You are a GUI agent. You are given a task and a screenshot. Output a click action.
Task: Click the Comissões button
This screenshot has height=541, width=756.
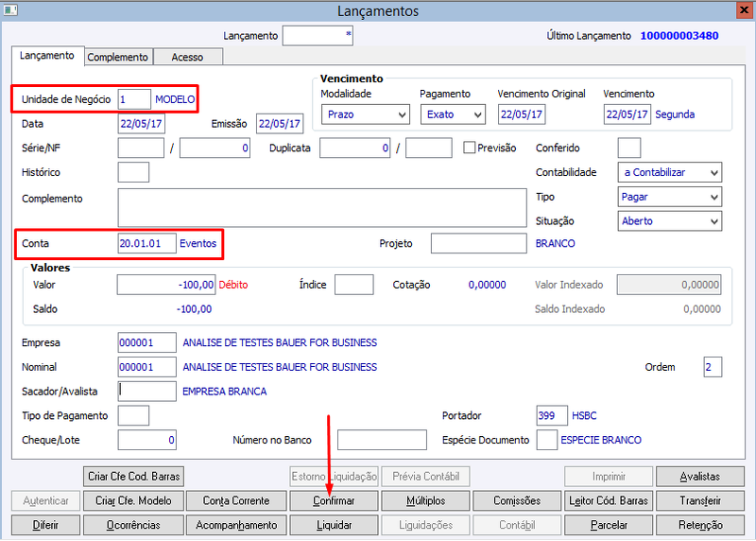[x=517, y=500]
